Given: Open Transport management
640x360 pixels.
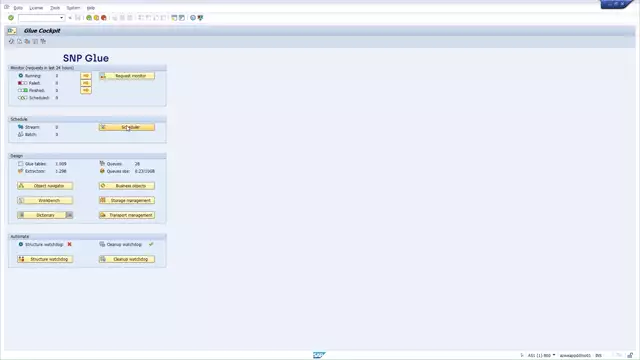Looking at the screenshot, I should point(127,215).
